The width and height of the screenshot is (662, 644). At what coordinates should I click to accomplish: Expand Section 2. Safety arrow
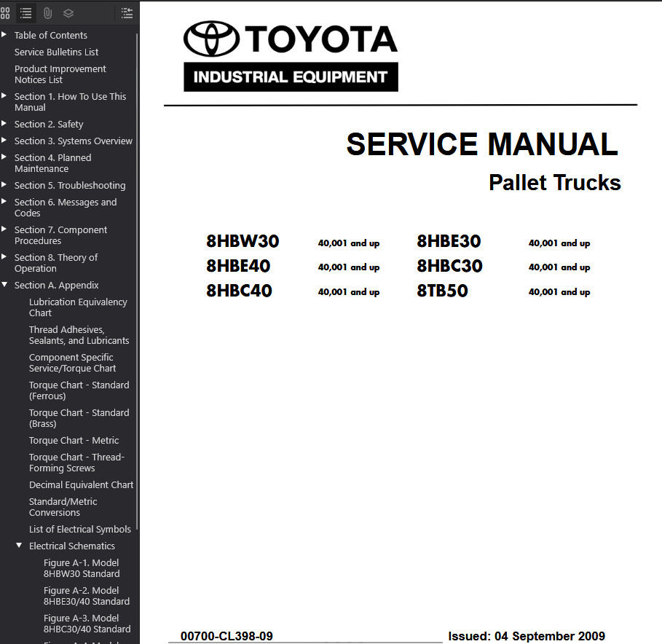pyautogui.click(x=4, y=124)
